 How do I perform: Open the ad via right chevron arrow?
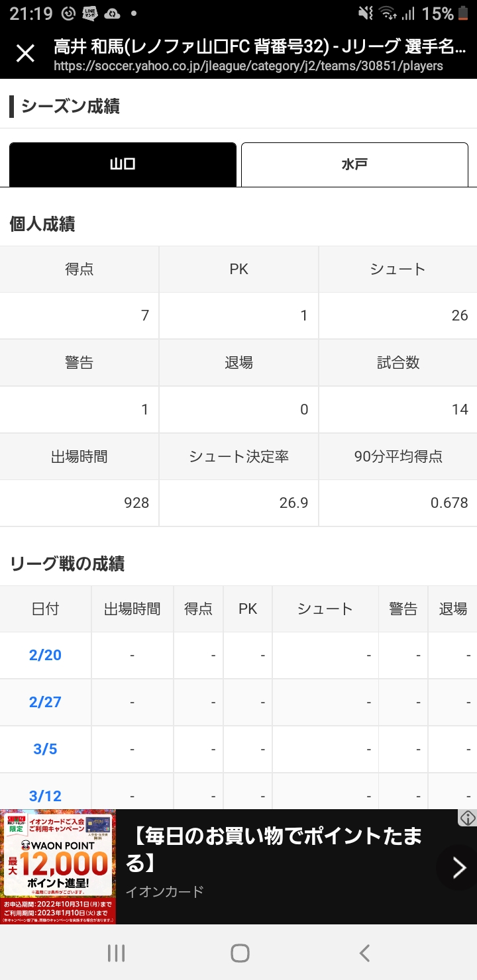pyautogui.click(x=459, y=867)
